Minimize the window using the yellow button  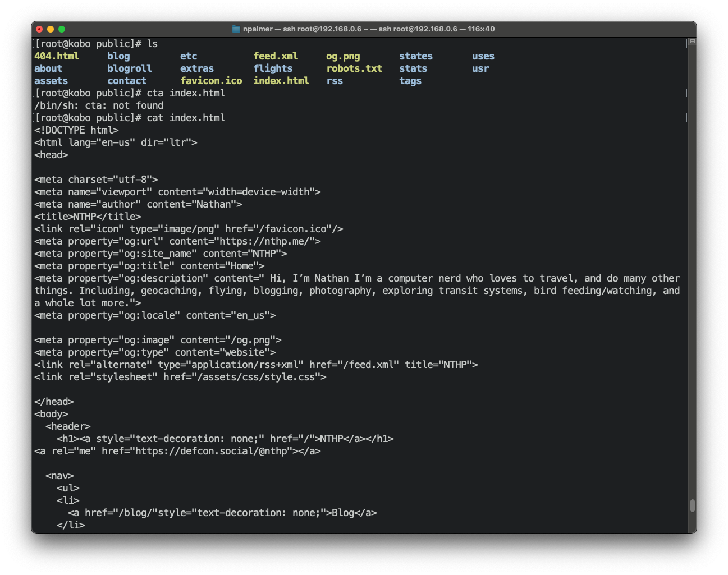click(x=51, y=29)
